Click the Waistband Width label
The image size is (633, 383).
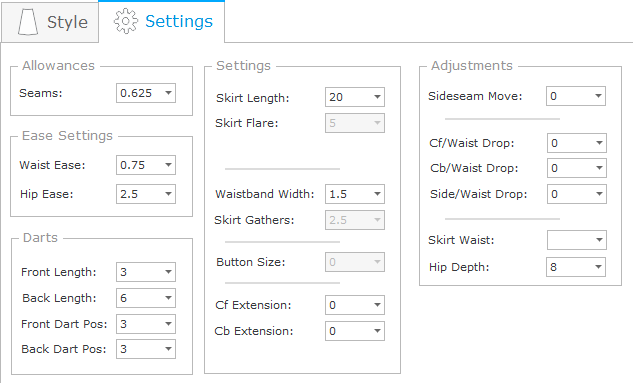(x=265, y=194)
